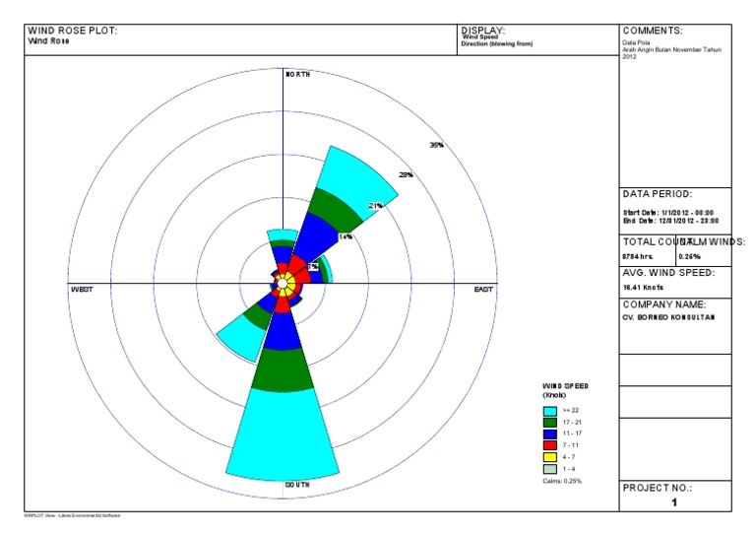Screen dimensions: 756x535
Task: Click the 0.25% calm winds value
Action: click(x=689, y=256)
